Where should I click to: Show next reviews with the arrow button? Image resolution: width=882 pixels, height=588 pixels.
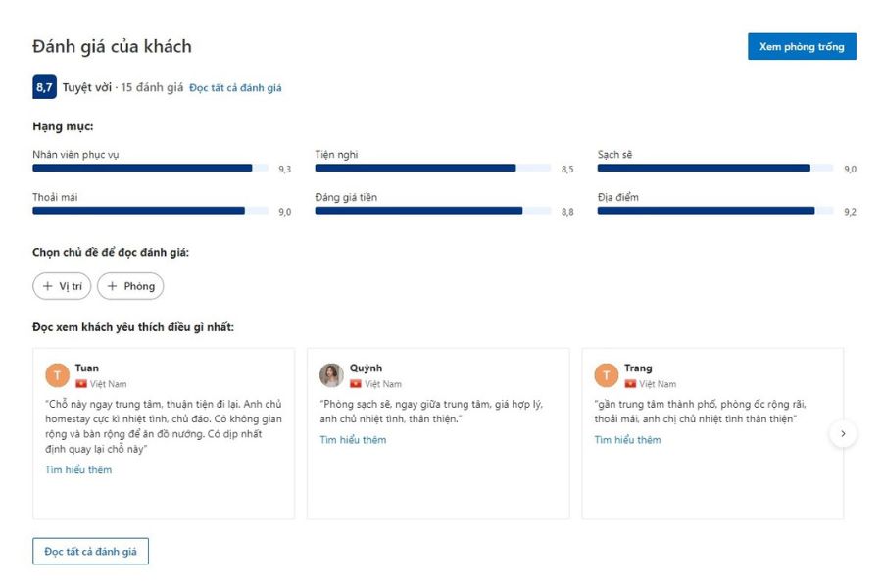coord(843,433)
